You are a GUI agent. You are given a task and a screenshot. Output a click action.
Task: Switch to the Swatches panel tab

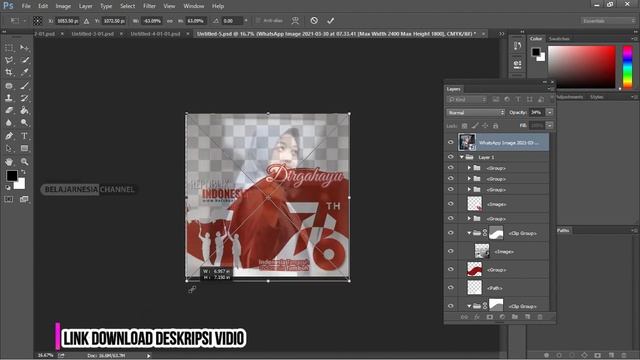point(559,39)
